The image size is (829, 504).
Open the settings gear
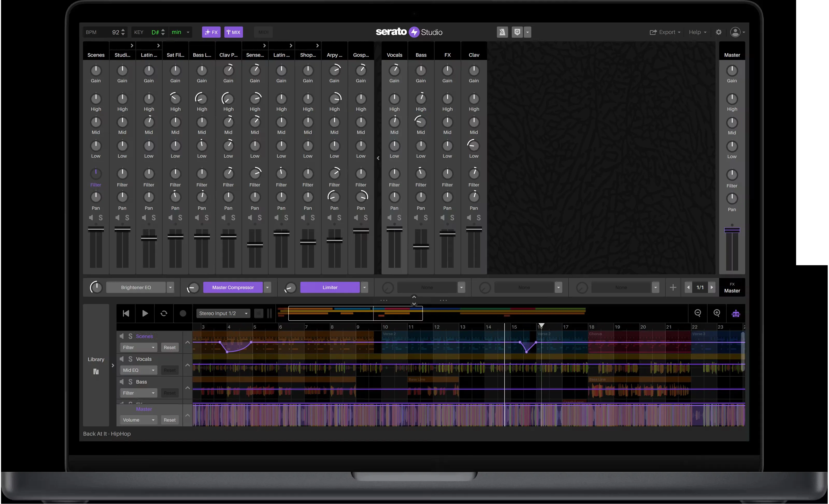pyautogui.click(x=719, y=32)
